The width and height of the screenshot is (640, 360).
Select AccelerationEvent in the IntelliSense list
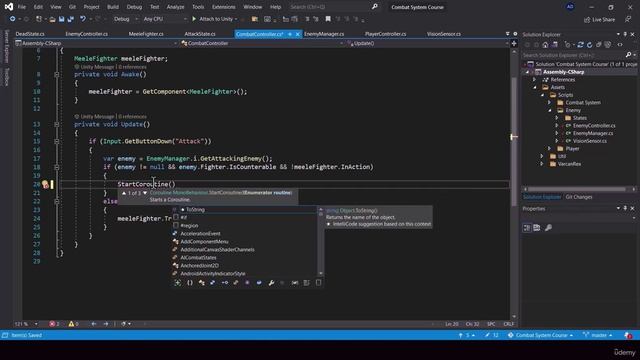[x=200, y=233]
